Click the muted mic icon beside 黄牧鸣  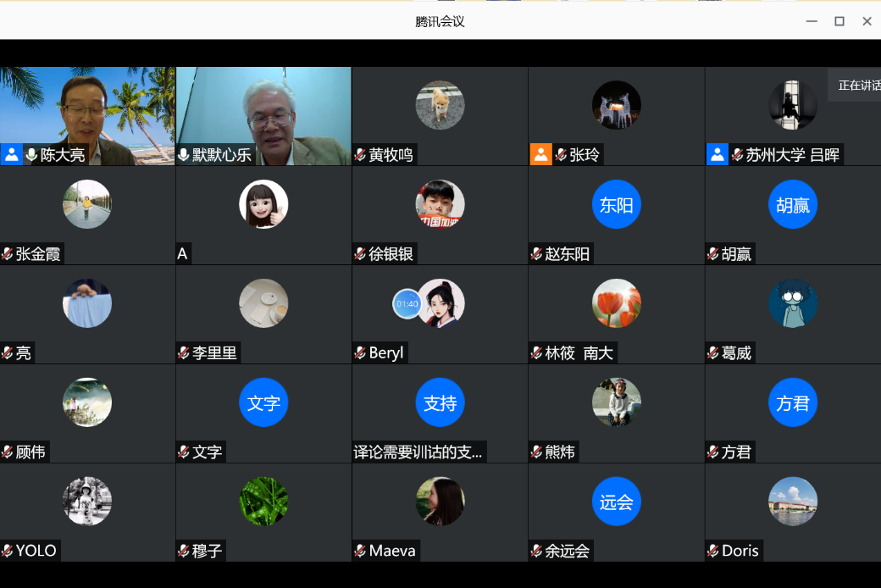(x=360, y=155)
